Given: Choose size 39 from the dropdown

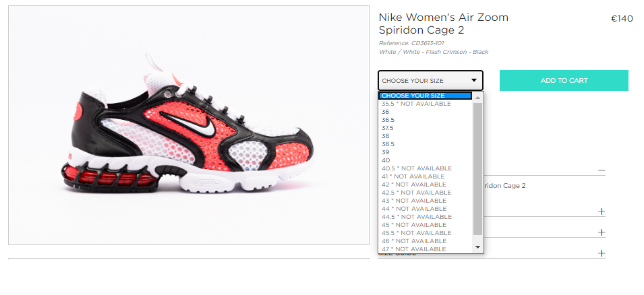Looking at the screenshot, I should pos(426,152).
